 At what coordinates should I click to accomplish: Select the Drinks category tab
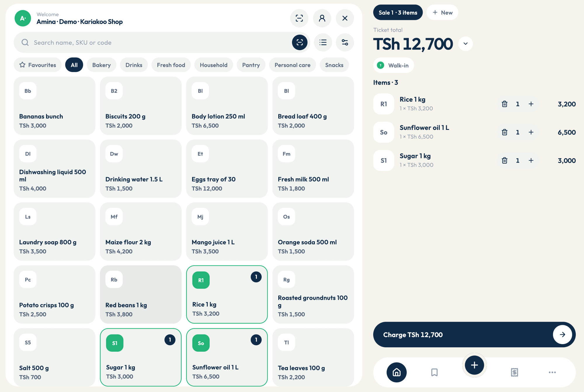pyautogui.click(x=134, y=65)
